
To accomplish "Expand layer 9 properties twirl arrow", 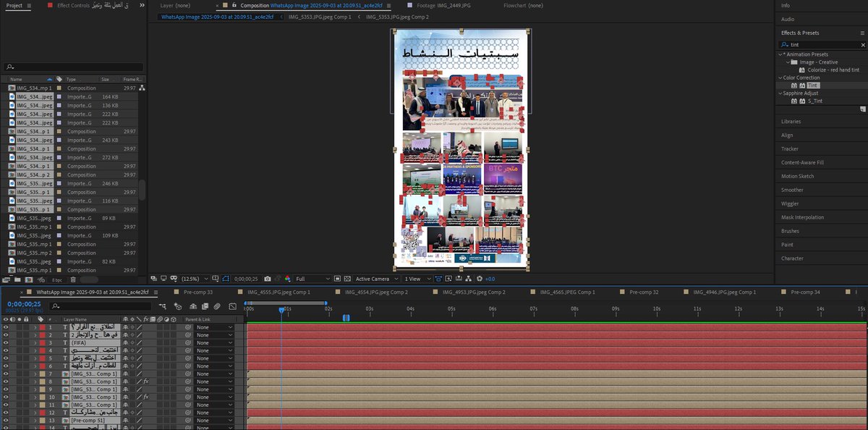I will [x=35, y=389].
